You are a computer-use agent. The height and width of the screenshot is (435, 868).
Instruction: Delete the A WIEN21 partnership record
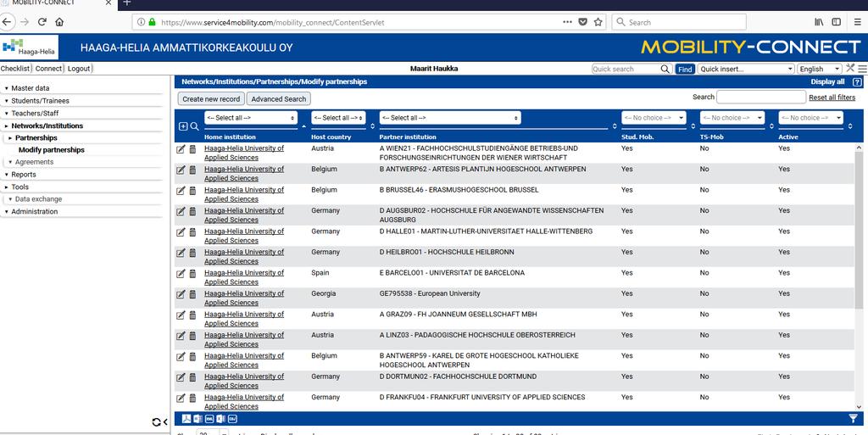192,149
